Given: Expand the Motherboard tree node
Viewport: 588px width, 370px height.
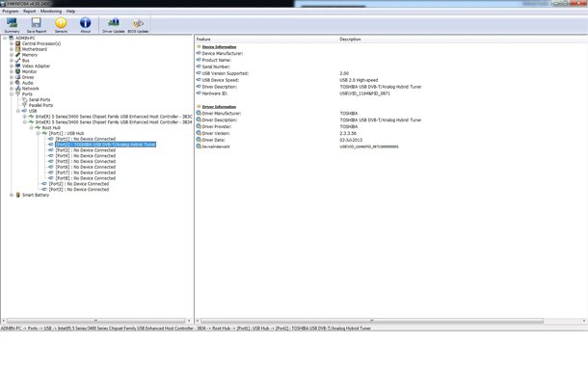Looking at the screenshot, I should pyautogui.click(x=12, y=49).
